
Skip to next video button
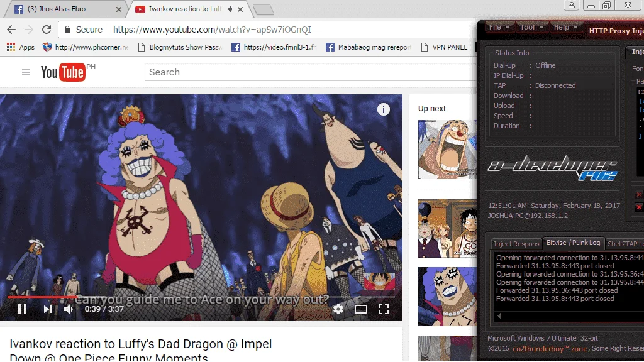click(48, 309)
